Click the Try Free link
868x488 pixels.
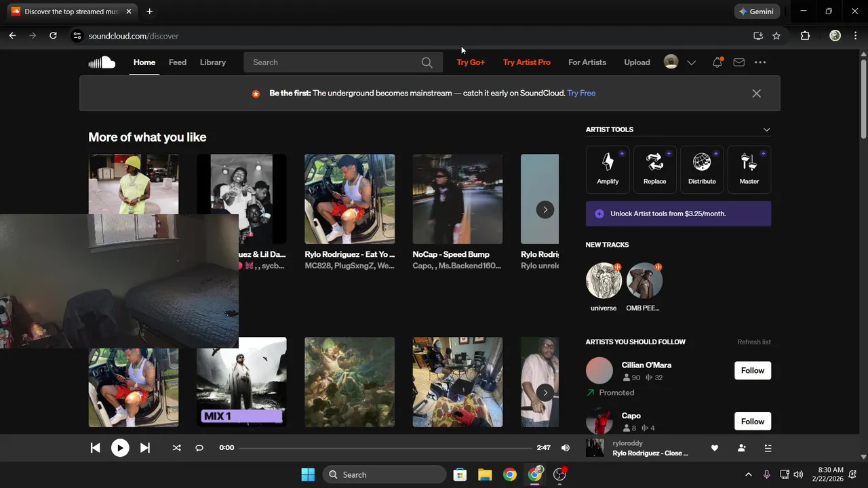pos(581,94)
